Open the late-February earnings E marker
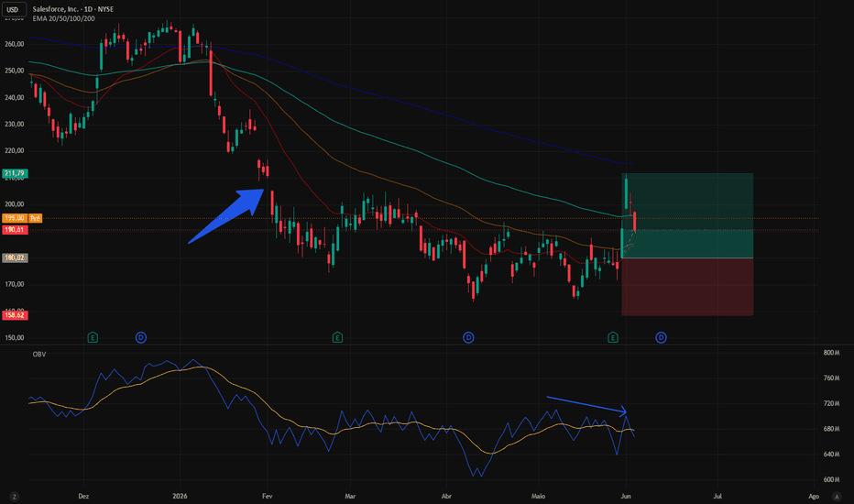Screen dimensions: 854x504 pyautogui.click(x=337, y=338)
